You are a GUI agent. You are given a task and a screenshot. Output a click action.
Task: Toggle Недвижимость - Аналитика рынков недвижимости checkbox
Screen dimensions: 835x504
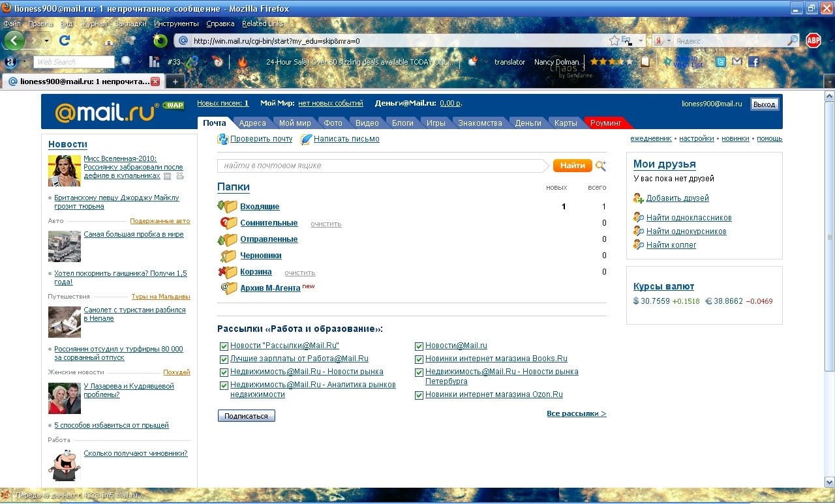(x=224, y=385)
